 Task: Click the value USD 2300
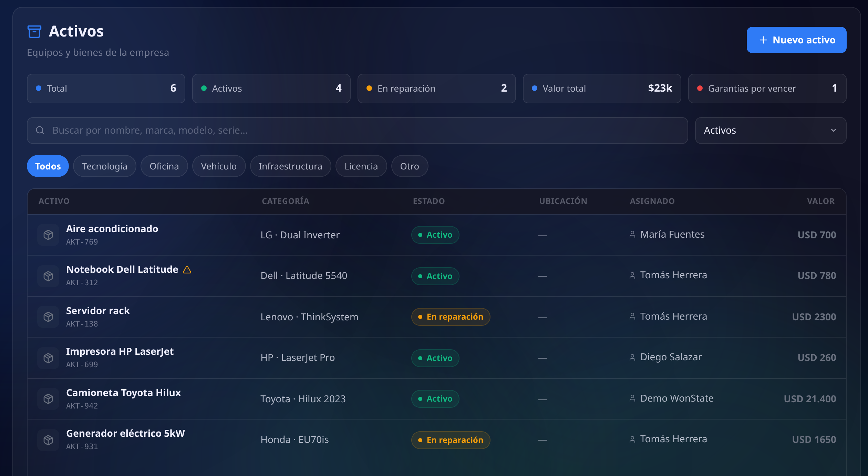click(x=814, y=317)
